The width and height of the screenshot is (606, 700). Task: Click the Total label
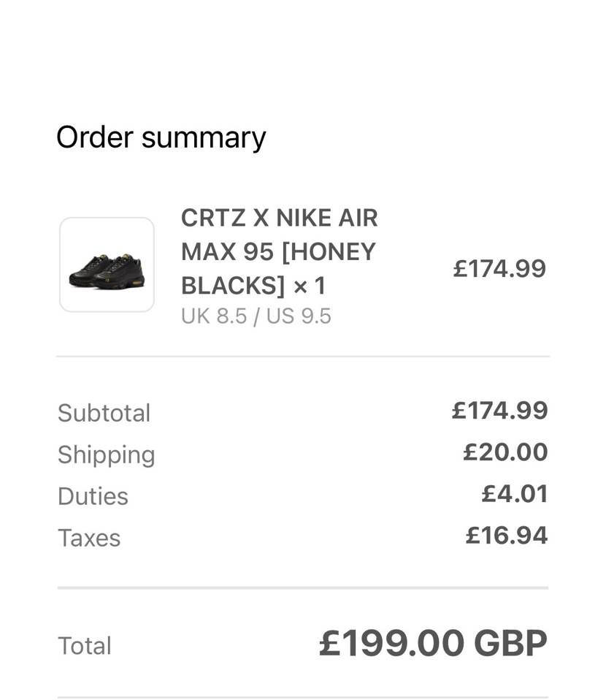(85, 646)
